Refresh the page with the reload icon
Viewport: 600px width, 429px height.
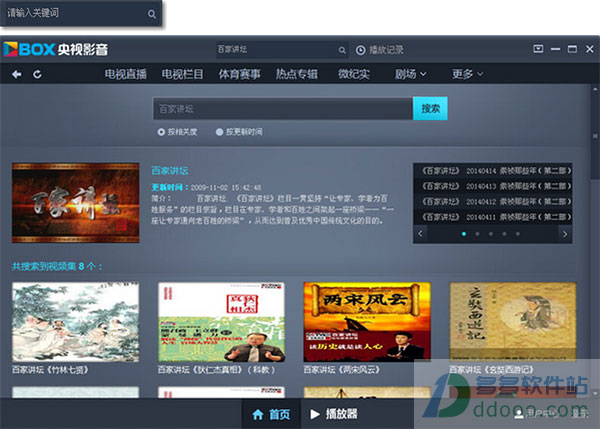click(37, 74)
